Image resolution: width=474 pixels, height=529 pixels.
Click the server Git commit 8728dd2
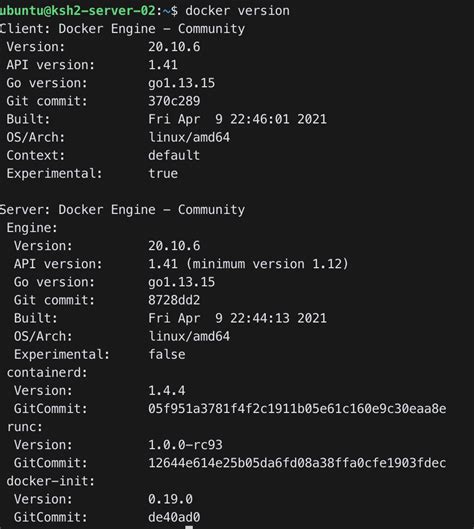click(174, 300)
